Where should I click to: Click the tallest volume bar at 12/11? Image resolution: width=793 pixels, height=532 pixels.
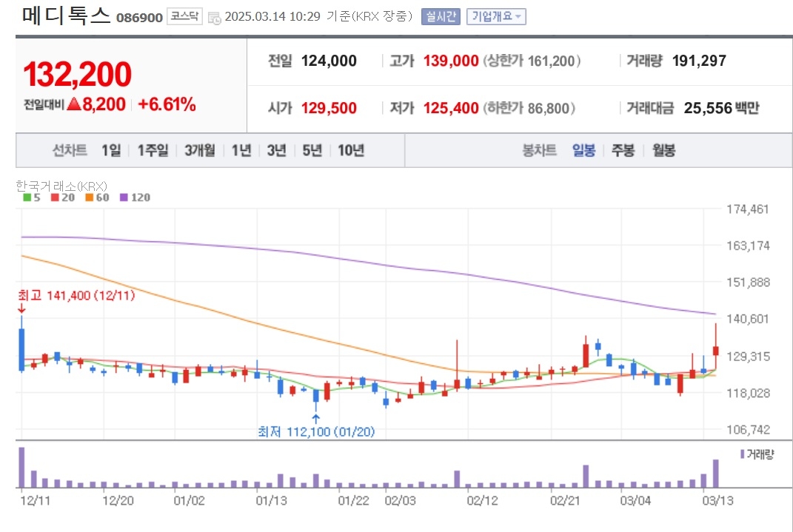click(21, 468)
